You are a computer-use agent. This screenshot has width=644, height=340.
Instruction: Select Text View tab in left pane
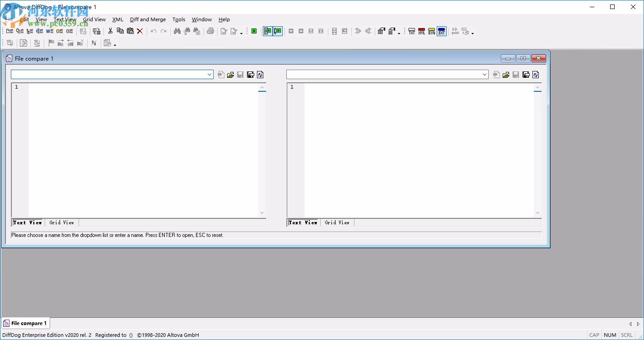click(28, 222)
